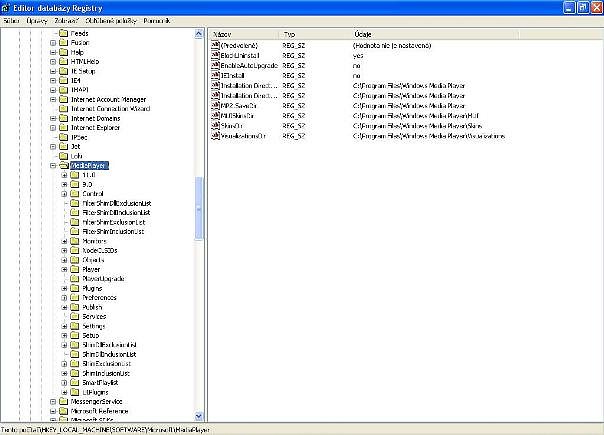
Task: Expand the IE4 key
Action: 53,81
